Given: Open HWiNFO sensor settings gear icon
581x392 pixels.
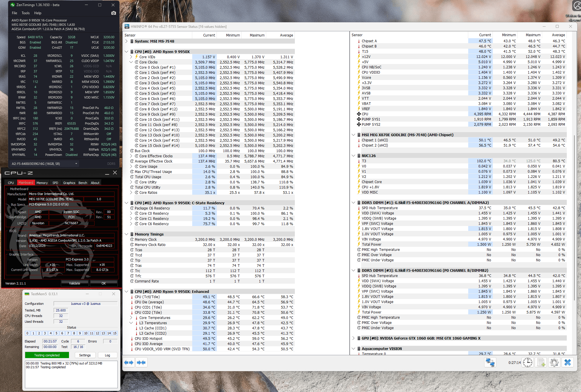Looking at the screenshot, I should [554, 362].
